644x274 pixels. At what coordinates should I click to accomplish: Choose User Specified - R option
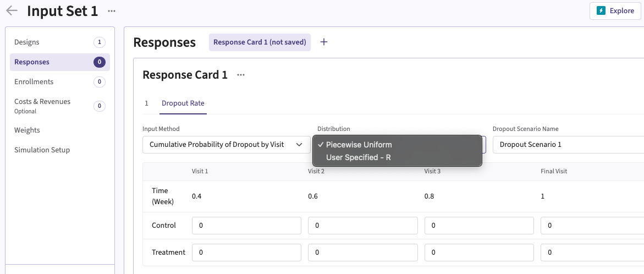click(x=358, y=157)
